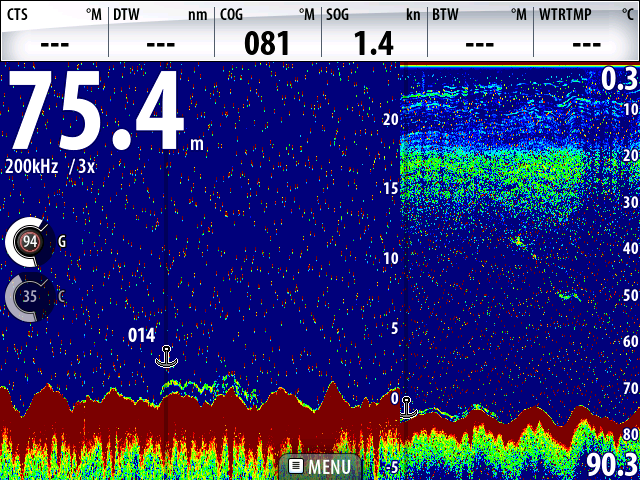Adjust the color dial showing 35
The image size is (640, 480).
tap(29, 296)
